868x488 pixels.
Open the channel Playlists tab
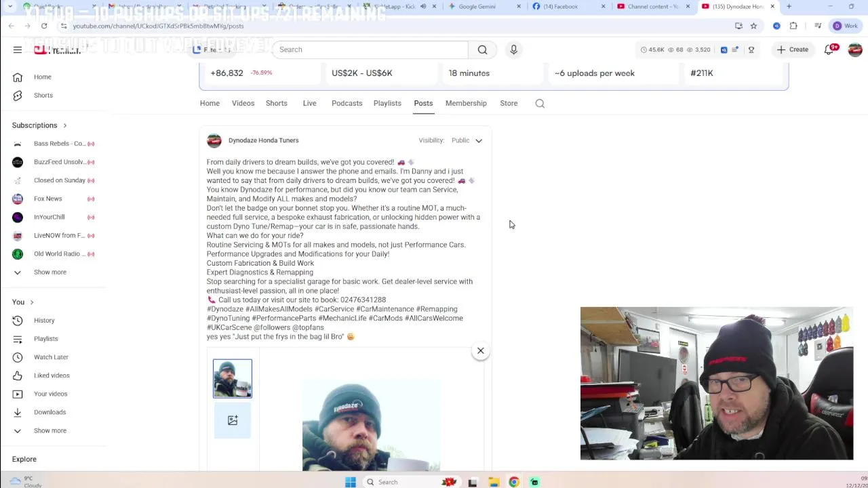(x=387, y=103)
